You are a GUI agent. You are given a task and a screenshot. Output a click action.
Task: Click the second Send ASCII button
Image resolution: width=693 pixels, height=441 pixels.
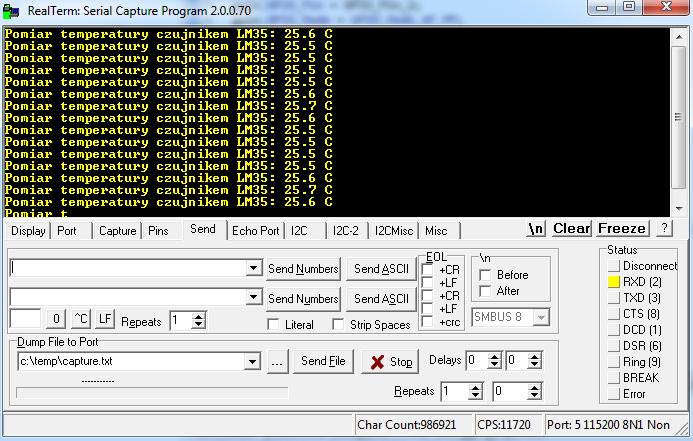pyautogui.click(x=381, y=299)
